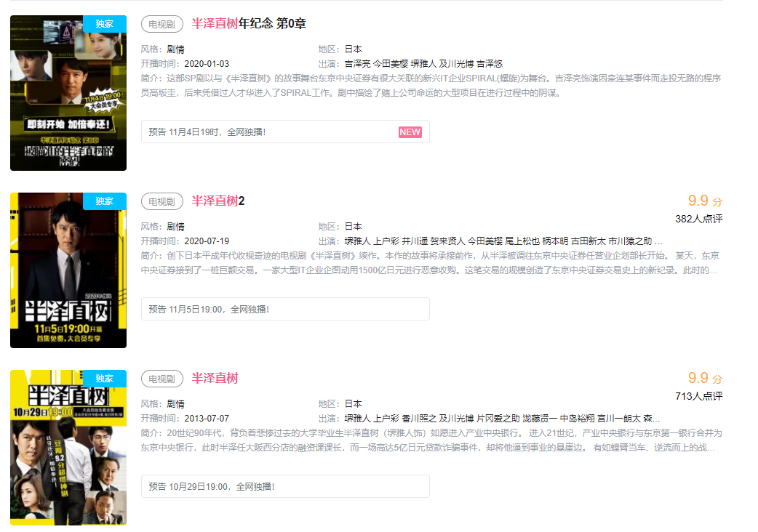The width and height of the screenshot is (758, 532).
Task: Click the 电视剧 tag beside 半泽直树年纪念 第0章
Action: pos(162,24)
